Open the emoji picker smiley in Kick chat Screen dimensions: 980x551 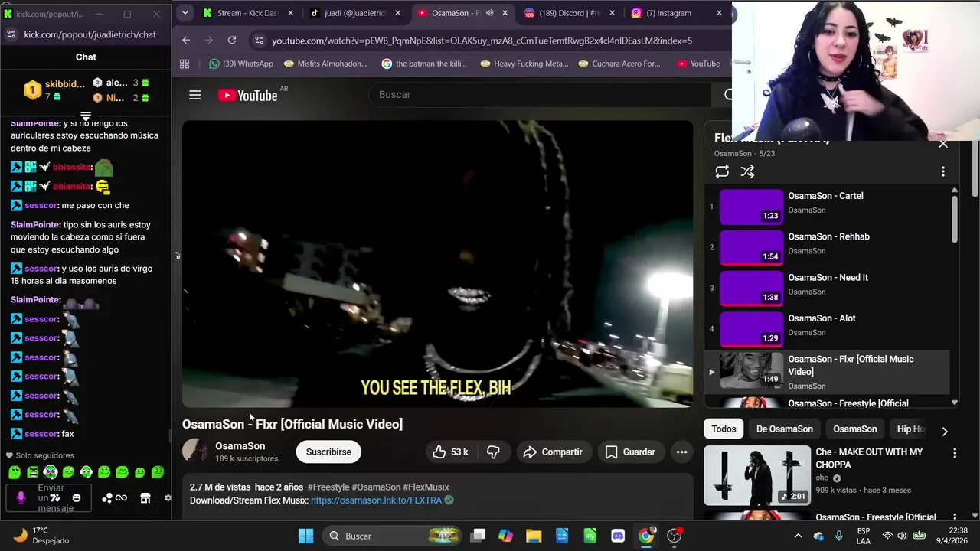76,498
